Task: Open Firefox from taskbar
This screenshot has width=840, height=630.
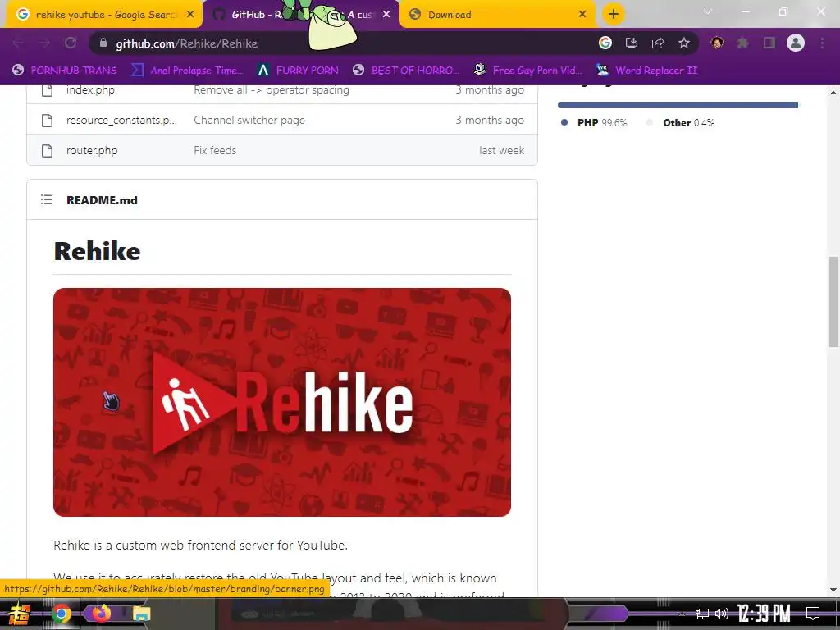Action: click(x=101, y=613)
